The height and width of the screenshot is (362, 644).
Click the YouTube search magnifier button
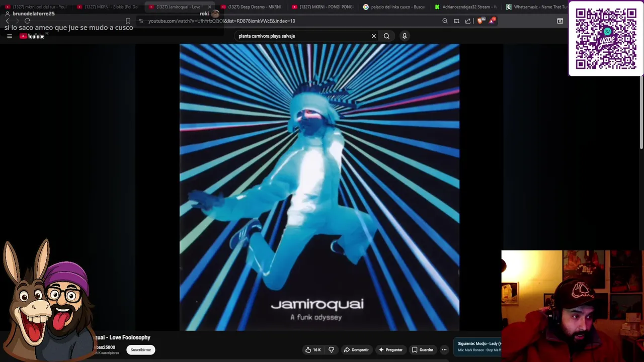click(x=386, y=36)
